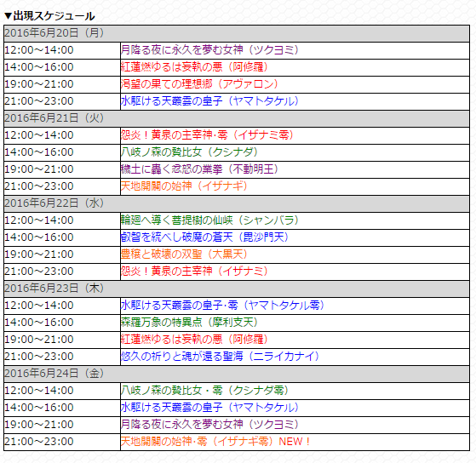Select the first 阿修羅 entry on June 20
Viewport: 476px width, 463px height.
pos(194,67)
